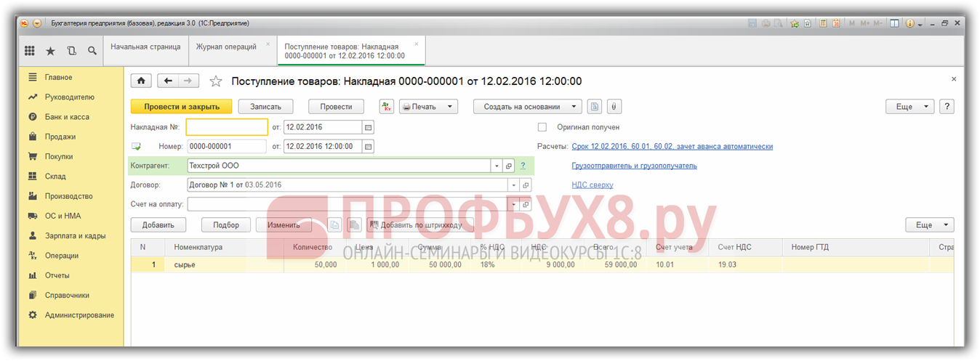Image resolution: width=980 pixels, height=361 pixels.
Task: Open the Контрагент dropdown arrow
Action: click(x=497, y=166)
